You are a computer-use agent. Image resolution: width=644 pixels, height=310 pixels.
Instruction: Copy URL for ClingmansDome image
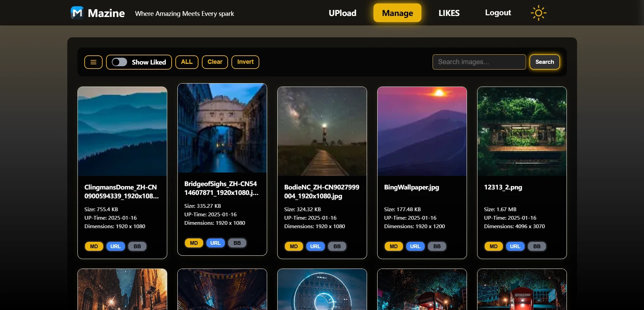pos(116,246)
